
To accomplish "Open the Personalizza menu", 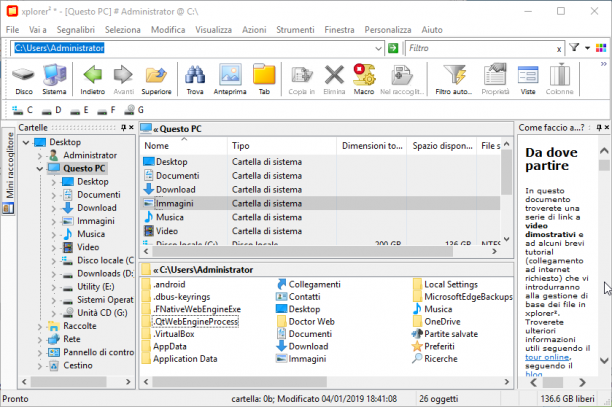I will point(388,30).
